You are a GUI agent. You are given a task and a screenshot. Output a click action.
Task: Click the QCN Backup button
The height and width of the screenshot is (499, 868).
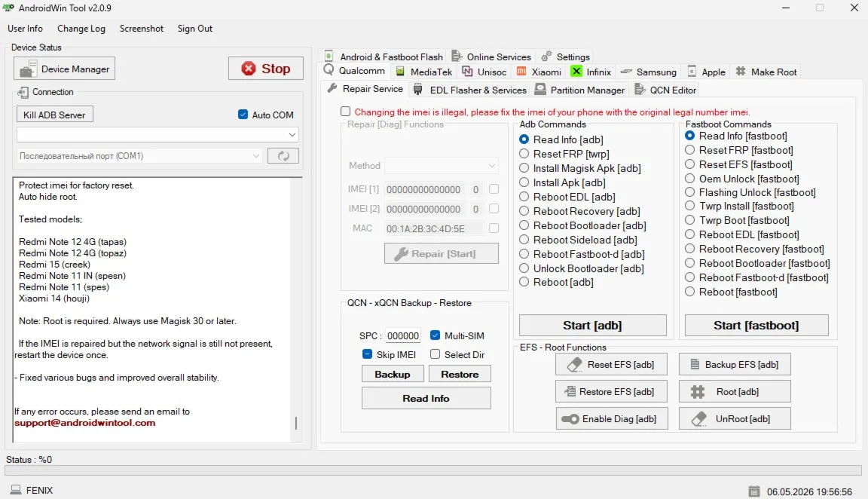coord(393,375)
